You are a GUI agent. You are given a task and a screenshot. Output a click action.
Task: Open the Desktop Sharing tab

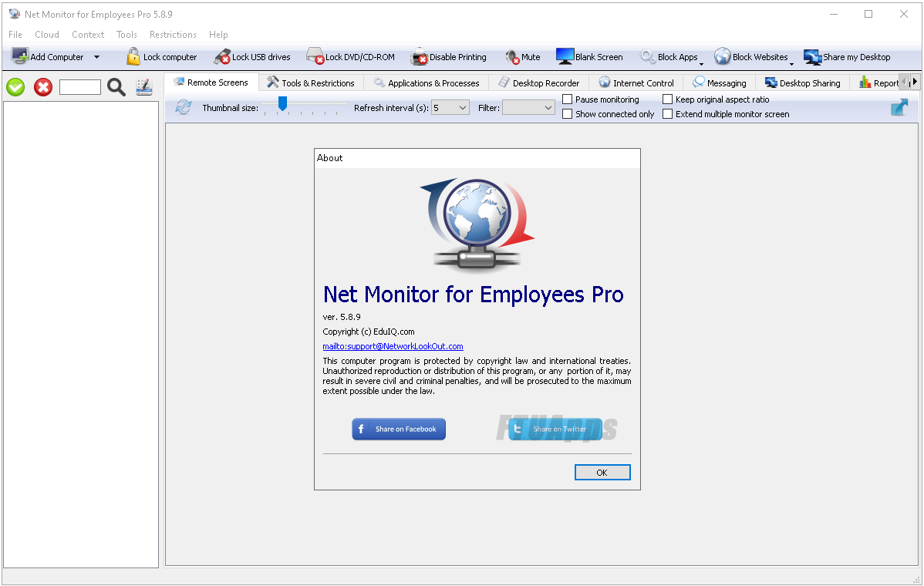tap(803, 83)
